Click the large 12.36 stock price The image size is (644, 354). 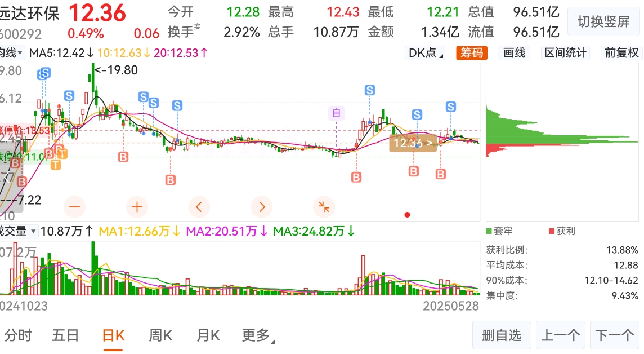(x=97, y=13)
